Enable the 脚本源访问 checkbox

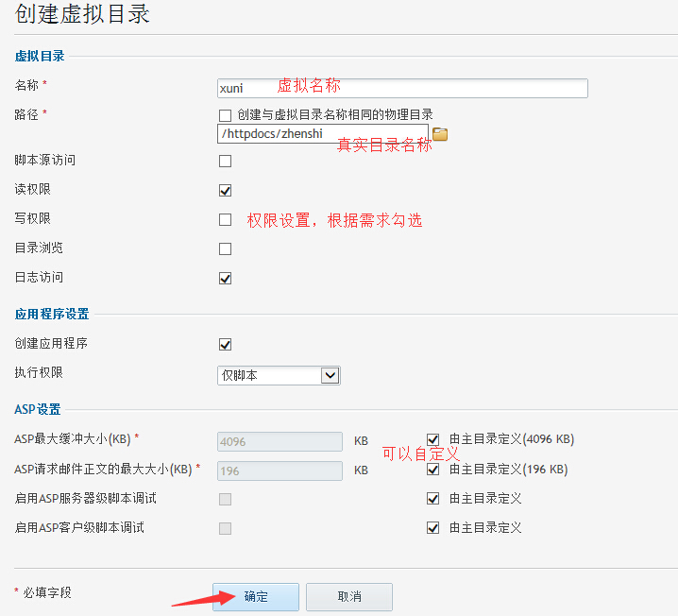pos(225,161)
